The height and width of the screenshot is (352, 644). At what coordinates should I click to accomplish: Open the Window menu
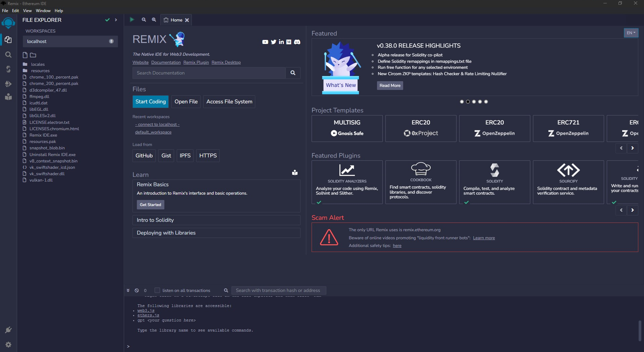pyautogui.click(x=43, y=11)
